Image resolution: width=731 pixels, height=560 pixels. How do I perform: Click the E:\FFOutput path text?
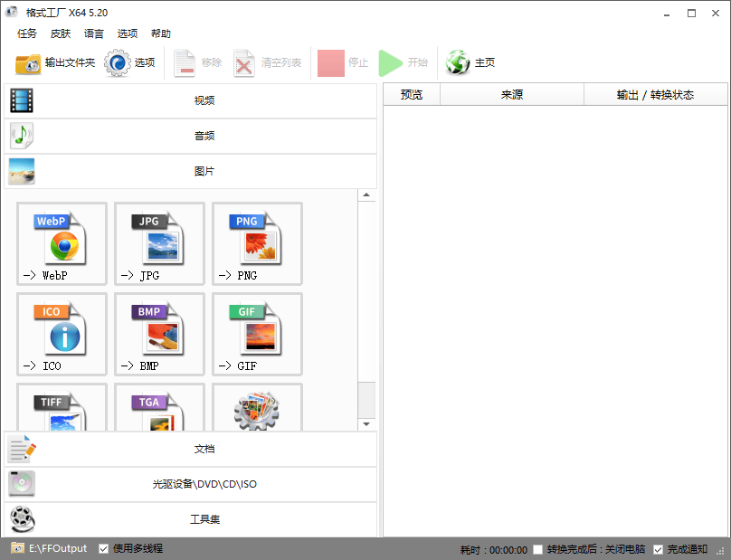[58, 548]
